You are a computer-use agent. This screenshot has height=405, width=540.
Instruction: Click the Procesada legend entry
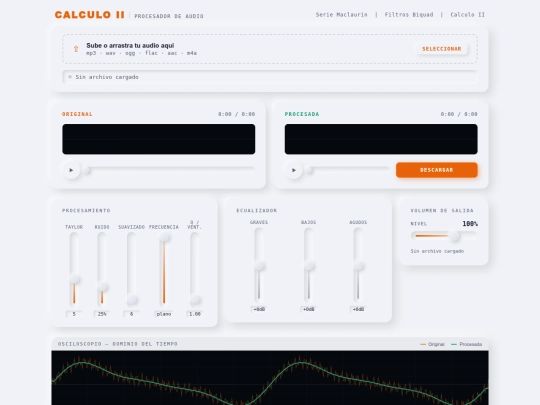click(x=466, y=344)
